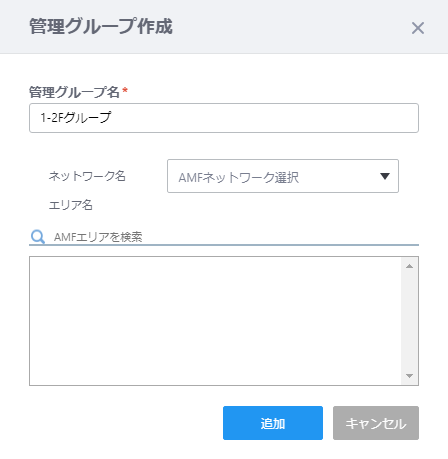Open the AMFネットワーク選択 combo box
Image resolution: width=448 pixels, height=459 pixels.
pyautogui.click(x=283, y=176)
